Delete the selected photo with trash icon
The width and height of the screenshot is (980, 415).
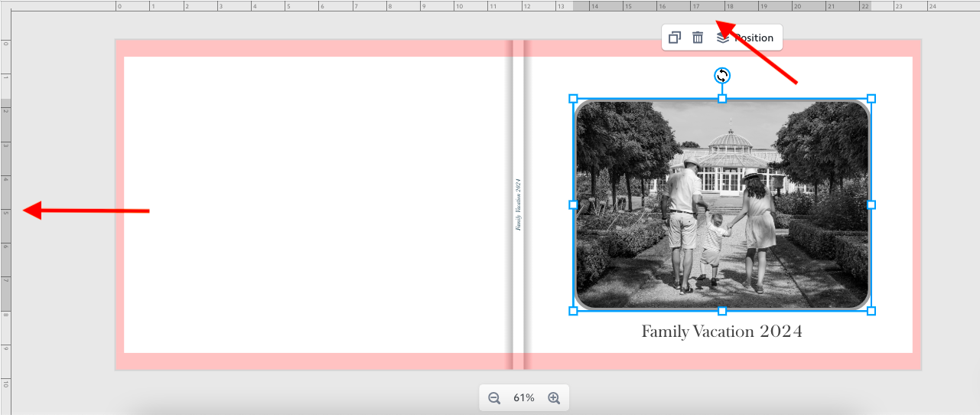click(698, 38)
